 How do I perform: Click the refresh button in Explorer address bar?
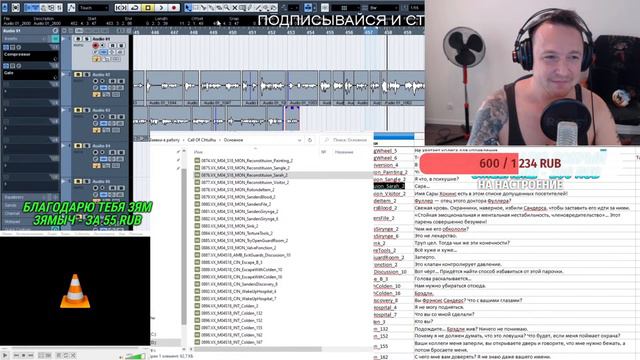[310, 140]
